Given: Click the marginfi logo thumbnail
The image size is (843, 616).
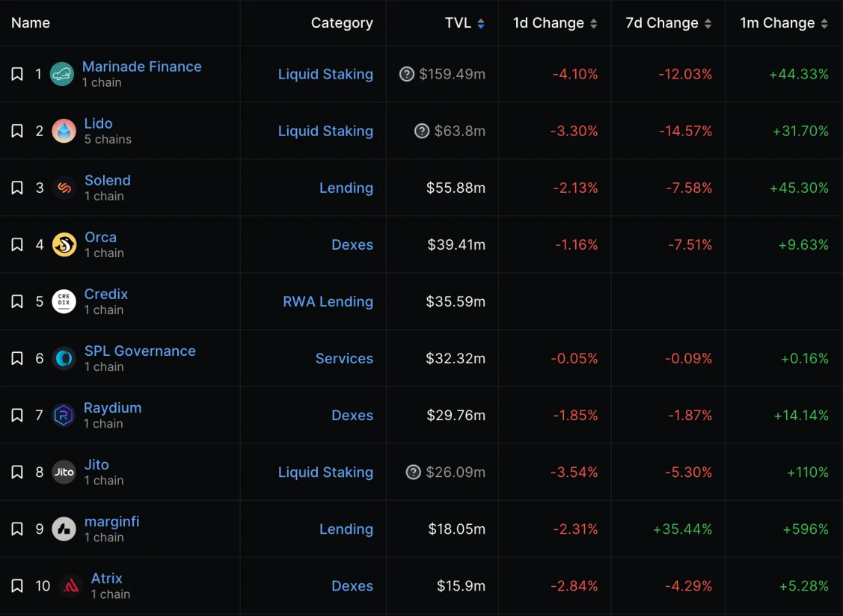Looking at the screenshot, I should (64, 529).
